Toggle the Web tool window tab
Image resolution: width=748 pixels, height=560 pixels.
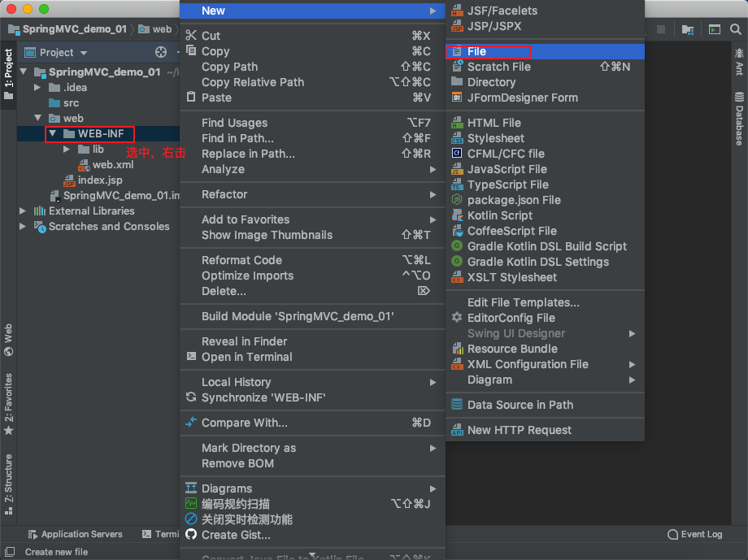click(9, 340)
